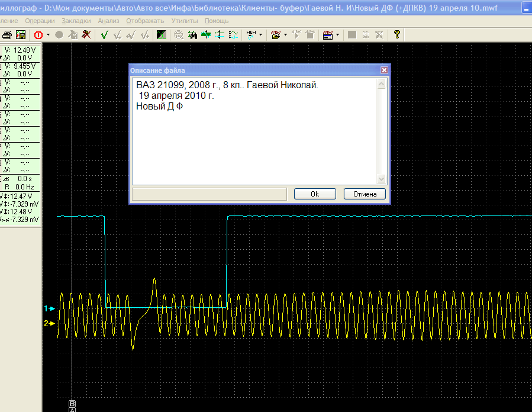Screen dimensions: 532x412
Task: Open the Анализ menu
Action: tap(108, 21)
